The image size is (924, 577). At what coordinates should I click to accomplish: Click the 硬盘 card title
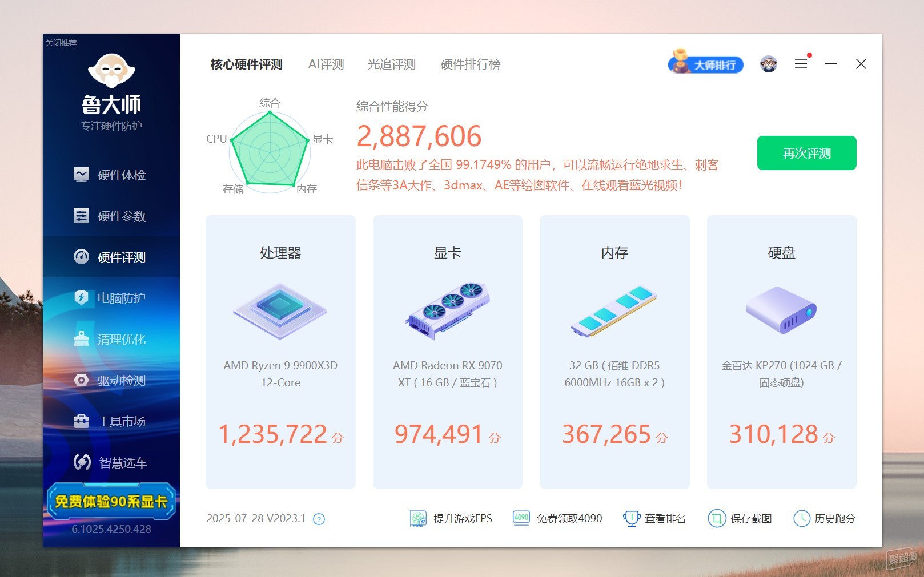781,253
